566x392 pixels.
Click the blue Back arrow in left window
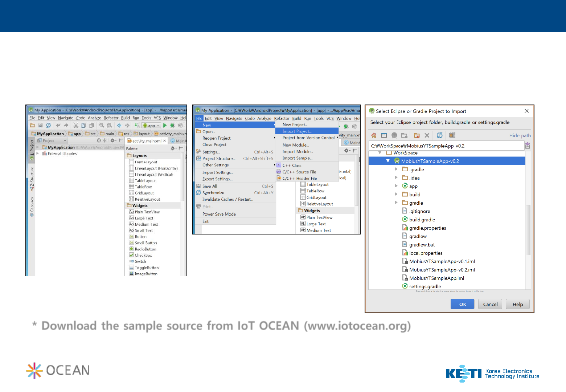pos(119,126)
